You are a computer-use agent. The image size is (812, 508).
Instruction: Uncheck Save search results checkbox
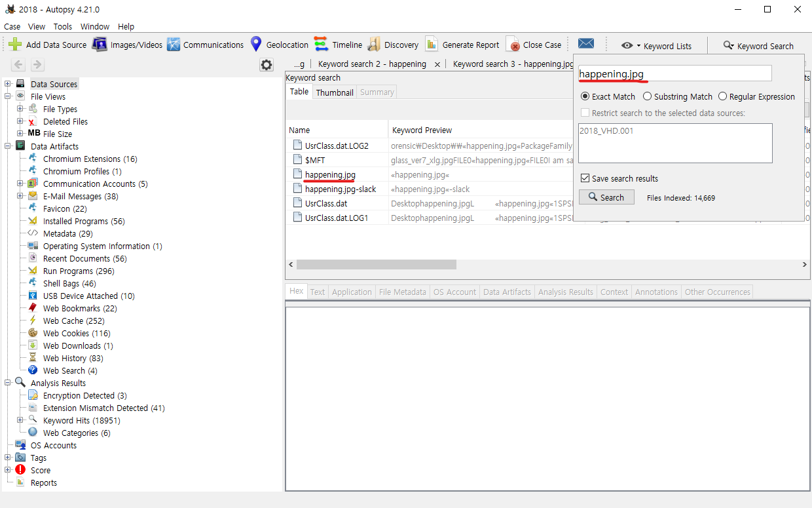(585, 178)
